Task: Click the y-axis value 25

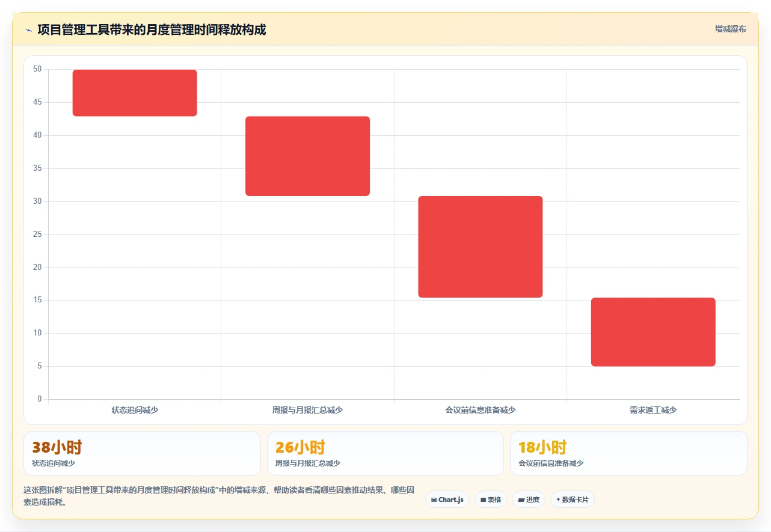Action: pyautogui.click(x=37, y=234)
